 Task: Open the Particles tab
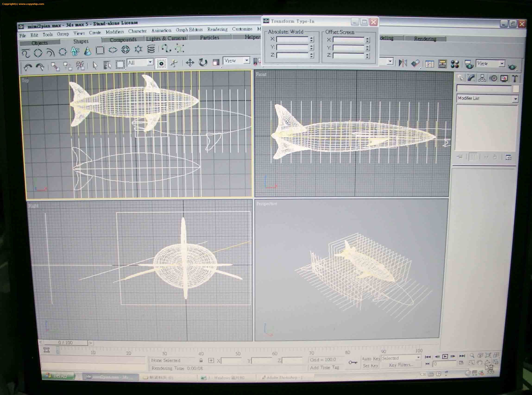pos(209,37)
